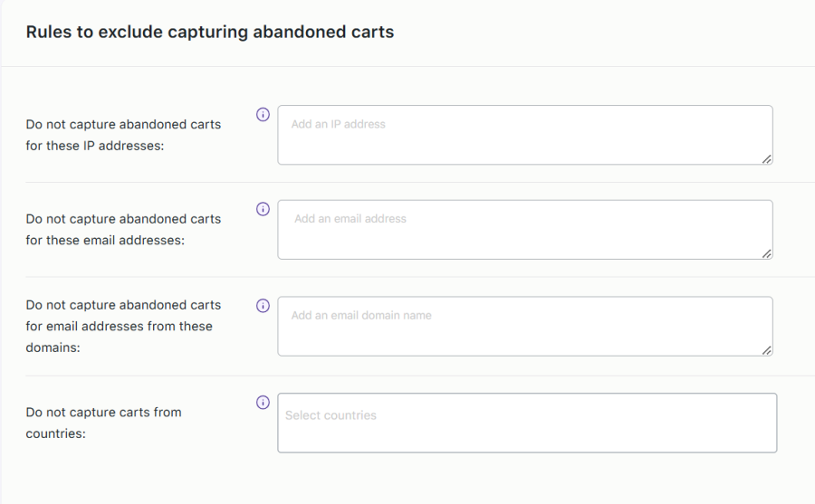Screen dimensions: 815x504
Task: Click info icon for IP addresses exclusion
Action: coord(264,114)
